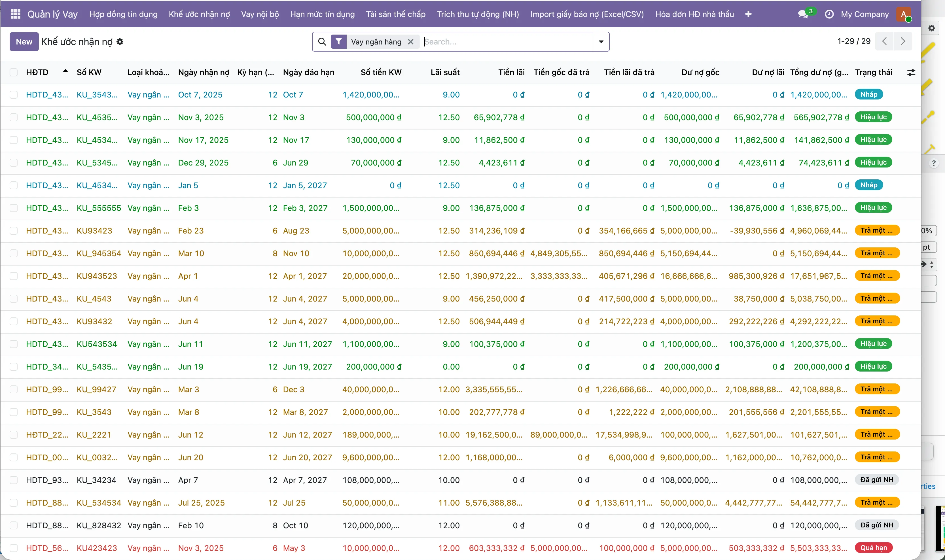Remove the Vay ngân hàng filter
Viewport: 945px width, 560px height.
coord(411,42)
